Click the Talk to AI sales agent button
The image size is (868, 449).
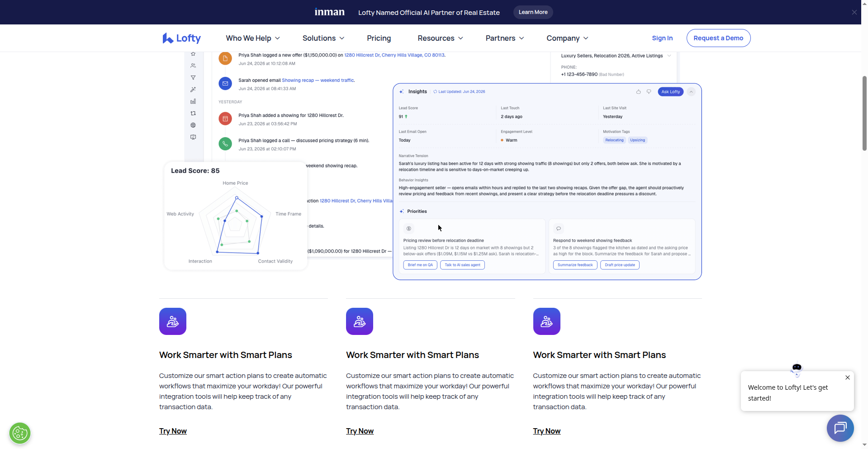[462, 265]
